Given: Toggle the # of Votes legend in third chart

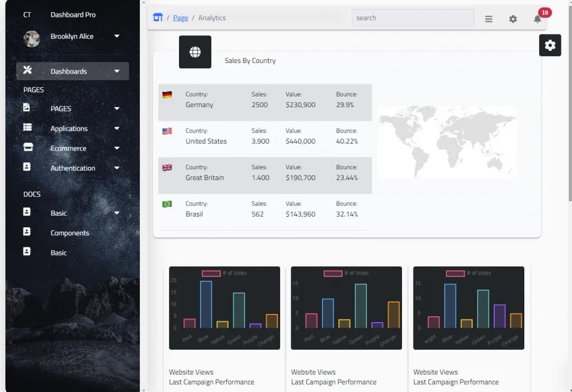Looking at the screenshot, I should click(x=468, y=273).
